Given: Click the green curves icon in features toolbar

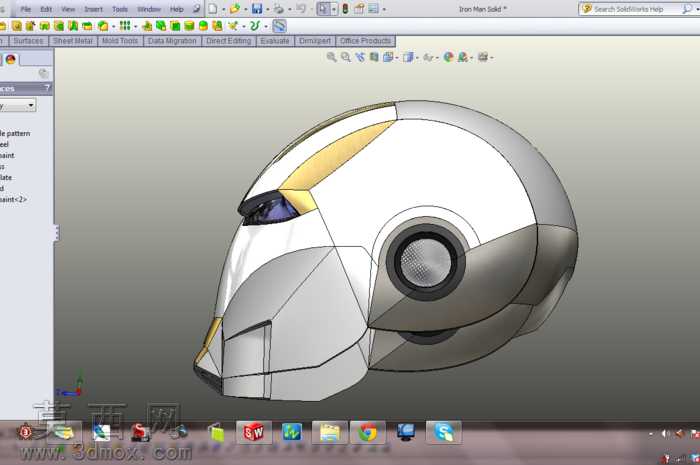Looking at the screenshot, I should (254, 26).
